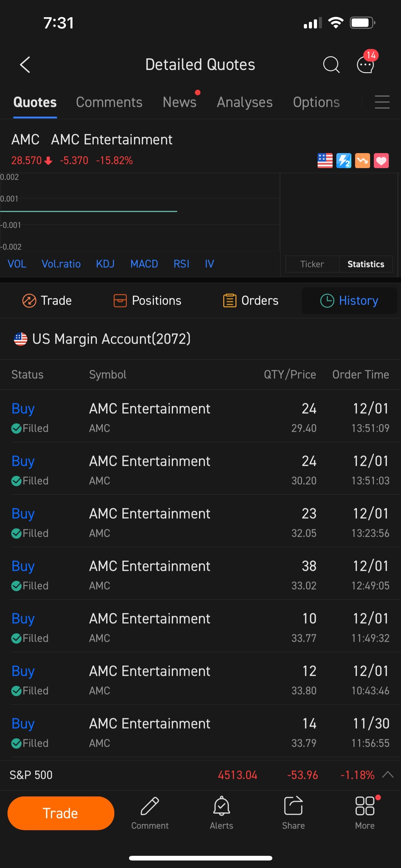Toggle the pink heart favorite icon
Image resolution: width=401 pixels, height=868 pixels.
381,160
